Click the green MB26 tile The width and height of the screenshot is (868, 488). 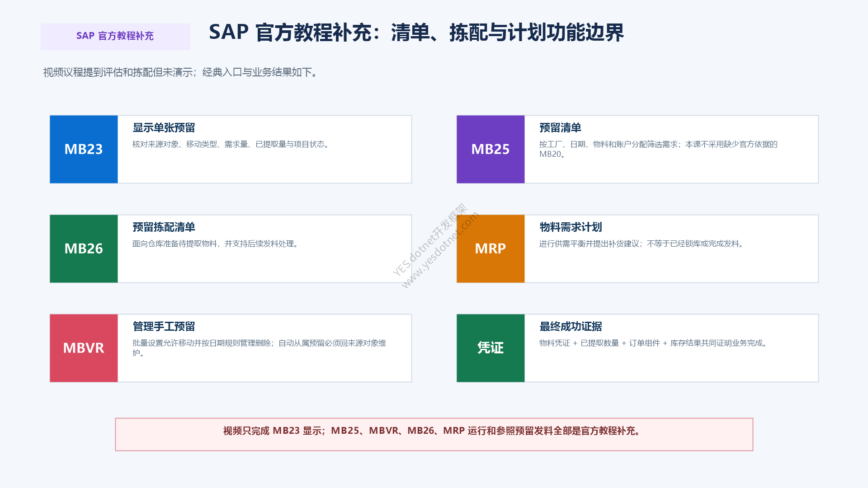84,249
